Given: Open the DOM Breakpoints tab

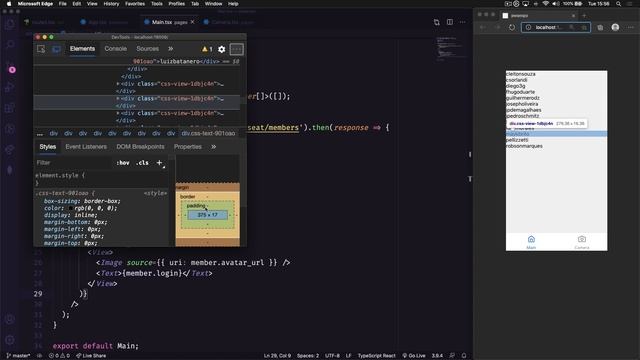Looking at the screenshot, I should tap(140, 147).
